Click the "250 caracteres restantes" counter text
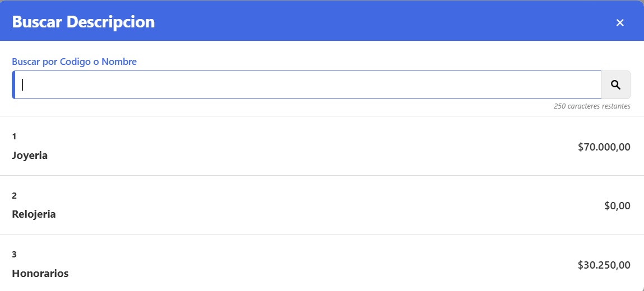The image size is (644, 291). [x=591, y=106]
